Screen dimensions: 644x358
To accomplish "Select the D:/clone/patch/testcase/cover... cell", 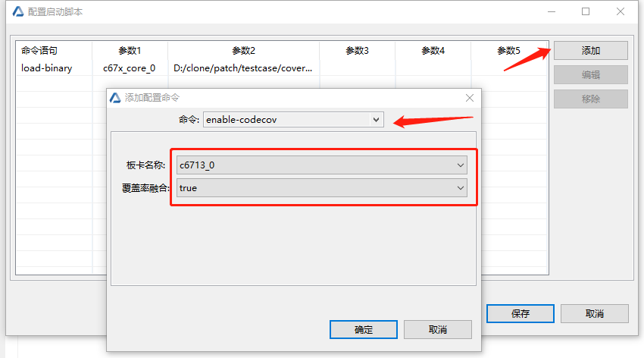I will 242,68.
